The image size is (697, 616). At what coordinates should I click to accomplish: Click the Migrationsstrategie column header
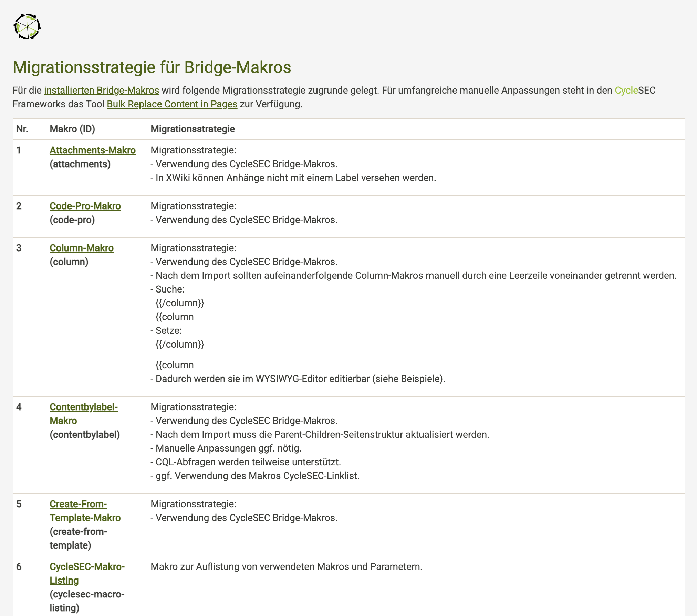click(193, 129)
